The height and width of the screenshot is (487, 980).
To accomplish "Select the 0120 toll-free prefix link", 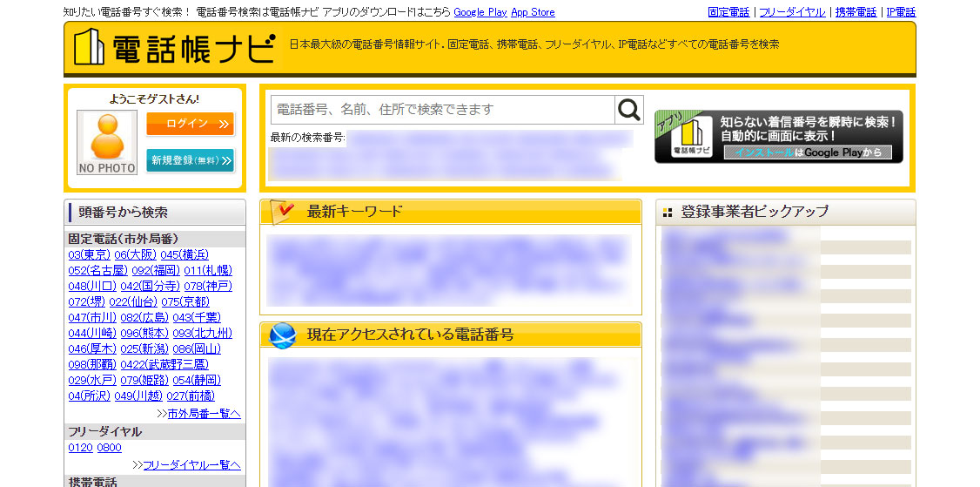I will [80, 448].
